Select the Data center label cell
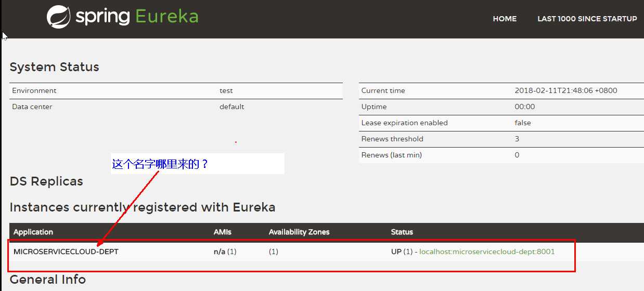 pyautogui.click(x=32, y=107)
